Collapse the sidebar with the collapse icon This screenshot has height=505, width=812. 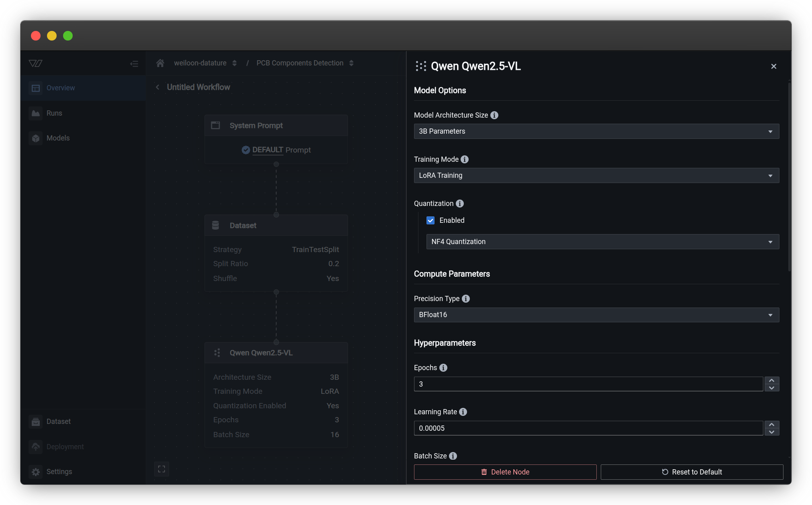pos(134,63)
